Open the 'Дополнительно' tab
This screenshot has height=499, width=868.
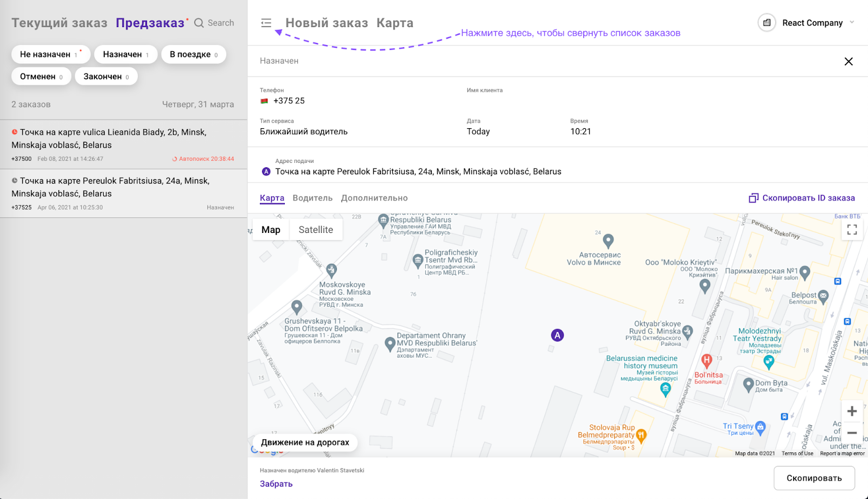click(x=374, y=198)
